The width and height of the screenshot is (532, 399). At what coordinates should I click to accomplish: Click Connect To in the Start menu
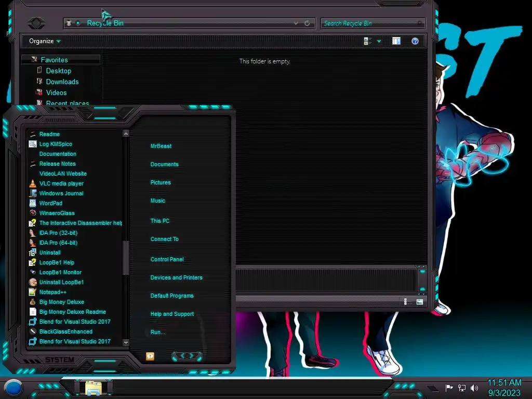tap(165, 239)
